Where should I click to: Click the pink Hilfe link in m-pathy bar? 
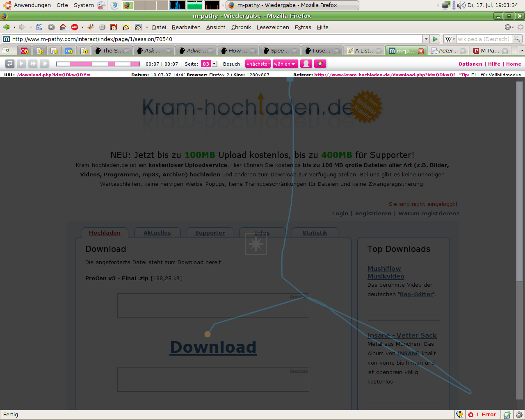(x=494, y=64)
